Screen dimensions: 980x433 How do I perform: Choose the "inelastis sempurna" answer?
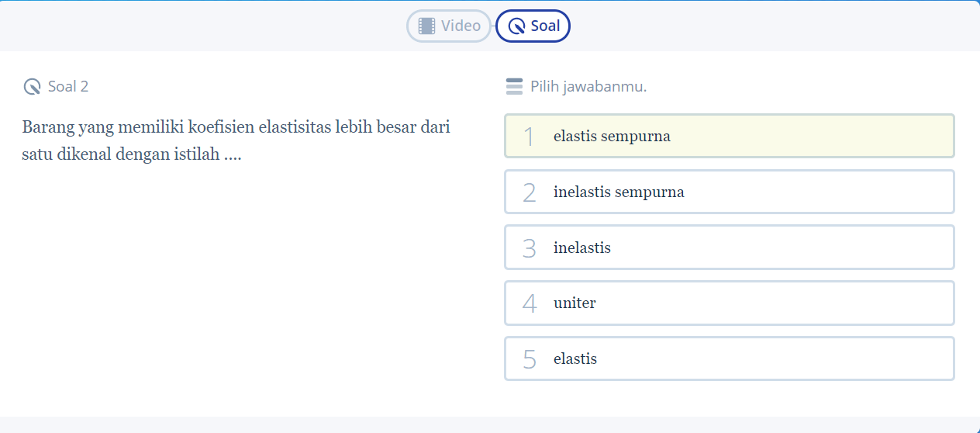pos(729,192)
